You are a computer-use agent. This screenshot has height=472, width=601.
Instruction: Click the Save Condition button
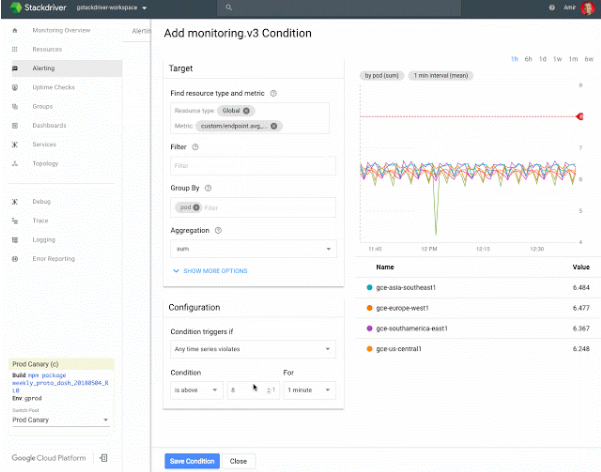190,461
